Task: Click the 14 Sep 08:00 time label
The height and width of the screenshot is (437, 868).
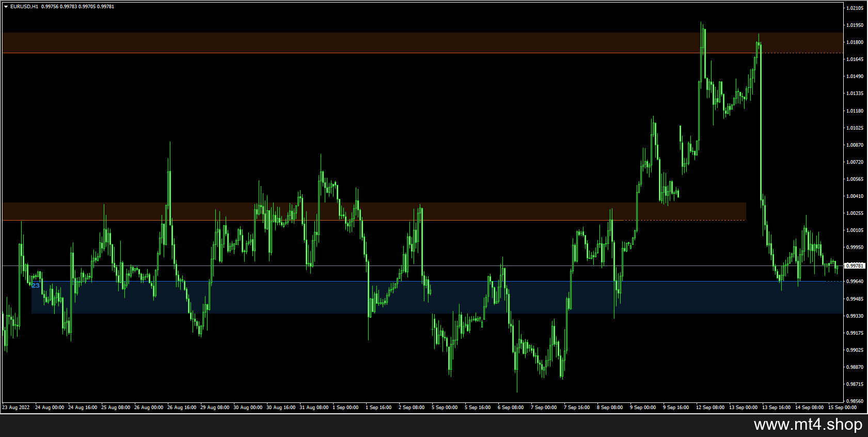Action: (810, 408)
